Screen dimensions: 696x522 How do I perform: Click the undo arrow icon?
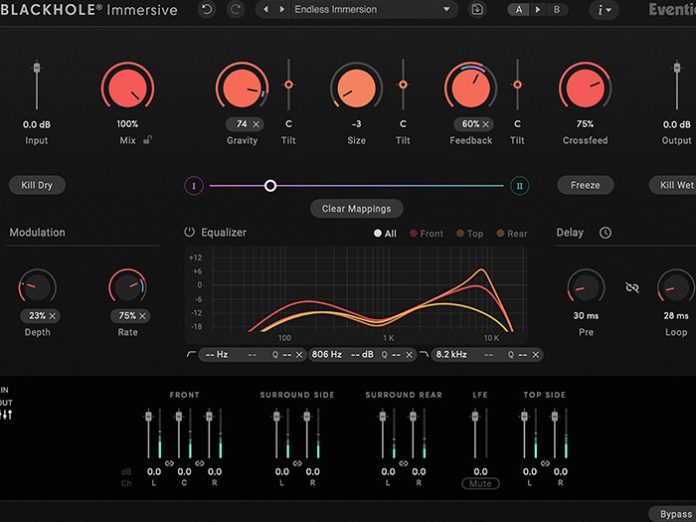pos(207,9)
